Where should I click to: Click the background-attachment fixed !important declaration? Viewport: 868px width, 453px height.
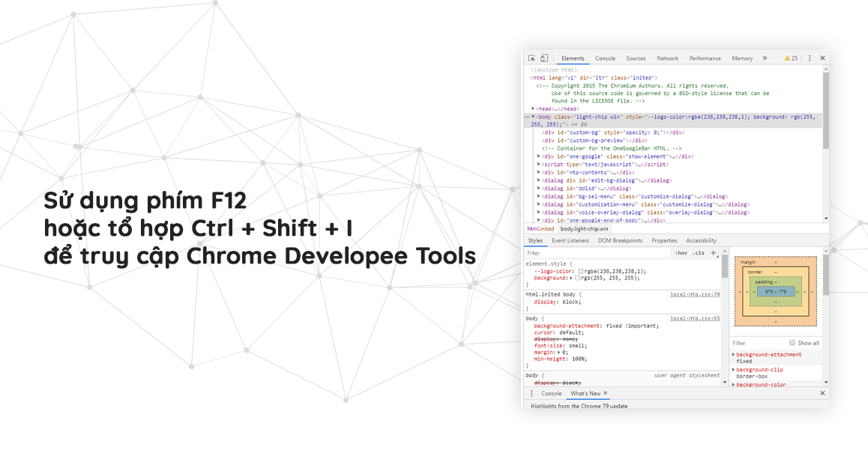point(596,326)
